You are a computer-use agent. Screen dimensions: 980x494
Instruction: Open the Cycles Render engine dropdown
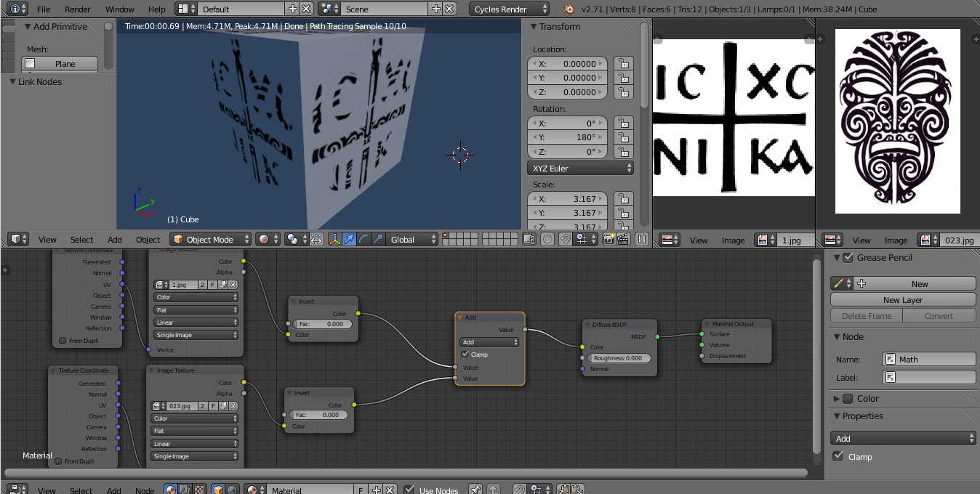[510, 9]
